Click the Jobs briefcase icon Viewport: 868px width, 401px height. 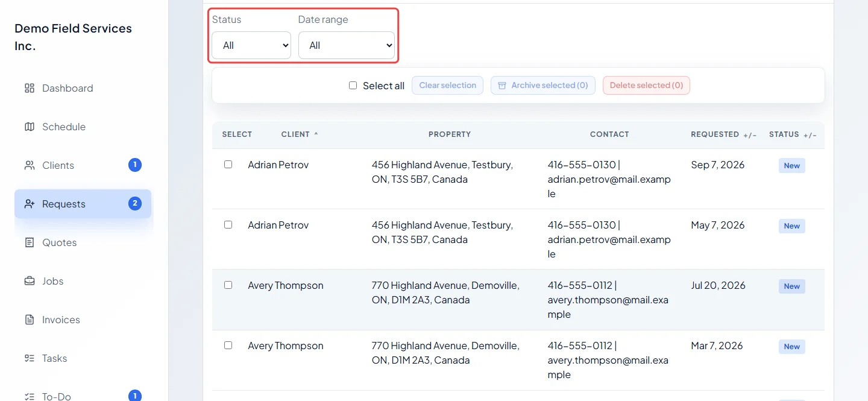tap(29, 281)
